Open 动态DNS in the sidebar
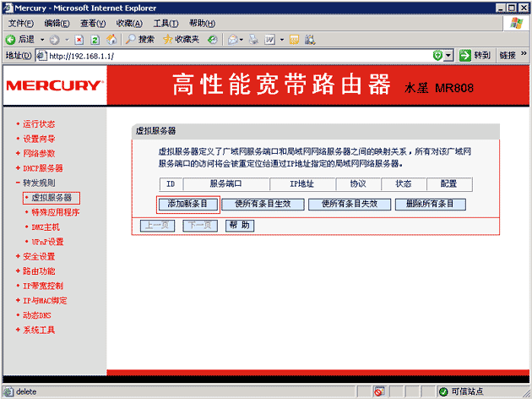Viewport: 532px width, 399px height. [x=36, y=315]
